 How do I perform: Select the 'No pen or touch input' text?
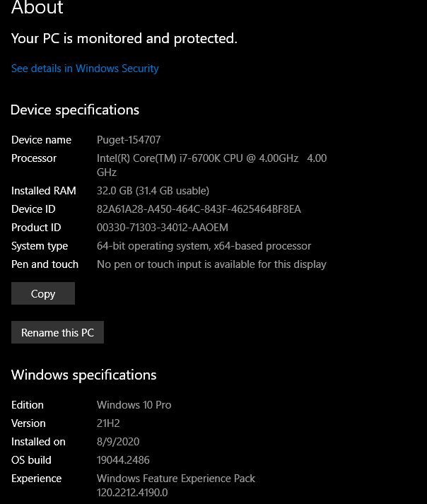(x=211, y=264)
